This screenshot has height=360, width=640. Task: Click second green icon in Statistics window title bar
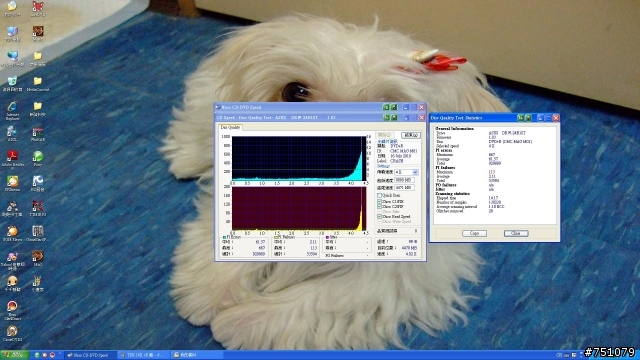[x=528, y=118]
